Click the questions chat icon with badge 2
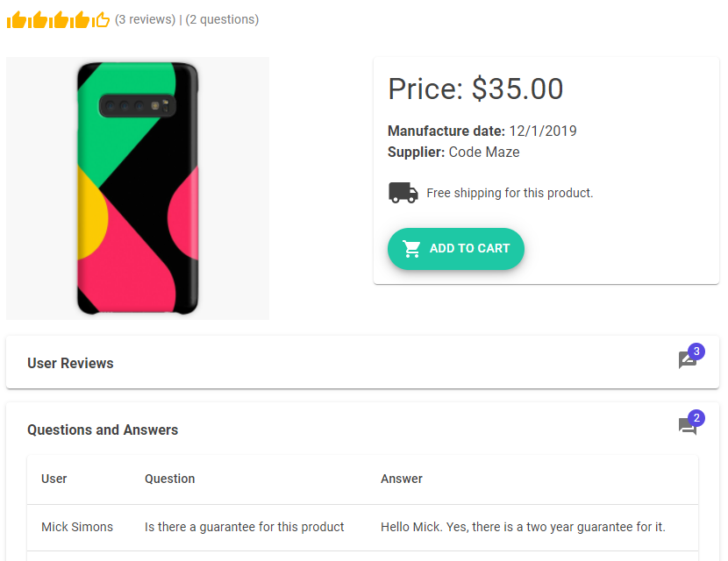728x561 pixels. 688,427
